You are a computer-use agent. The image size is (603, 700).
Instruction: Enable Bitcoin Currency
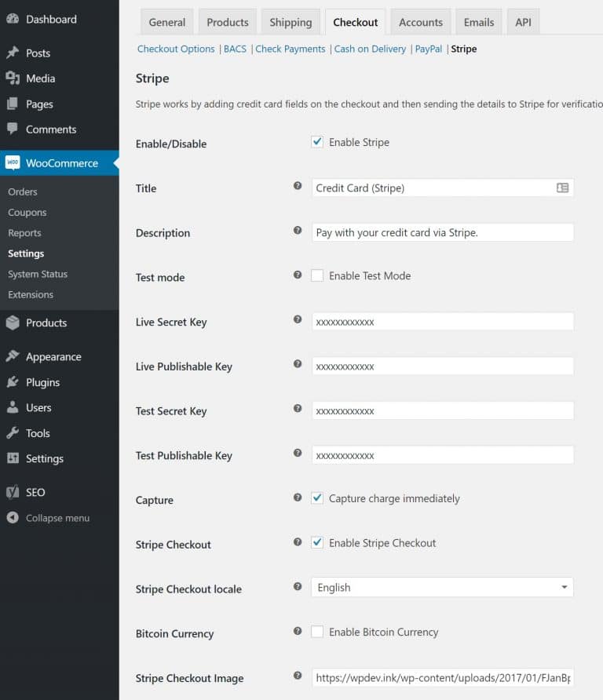pyautogui.click(x=317, y=632)
